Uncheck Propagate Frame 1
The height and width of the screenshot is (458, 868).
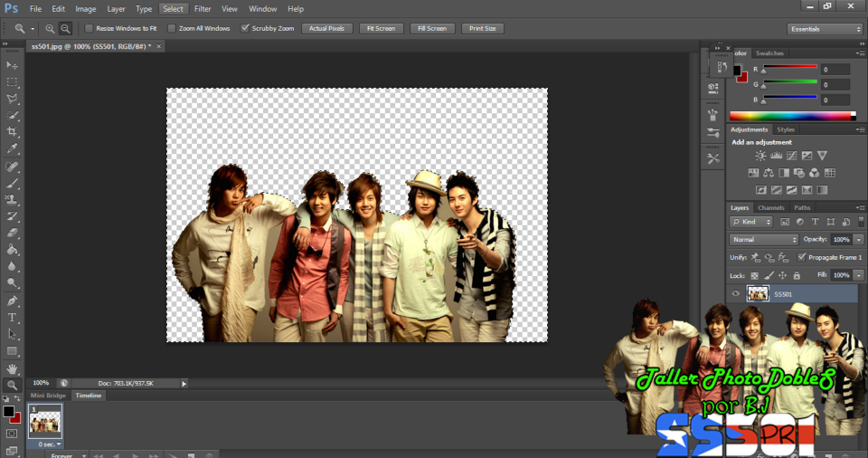coord(801,257)
